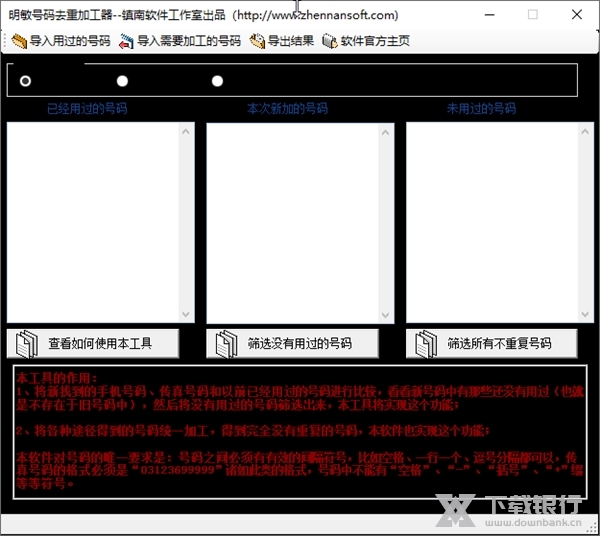Open the 导入需要加工的号码 toolbar item
The image size is (600, 536).
[x=180, y=41]
